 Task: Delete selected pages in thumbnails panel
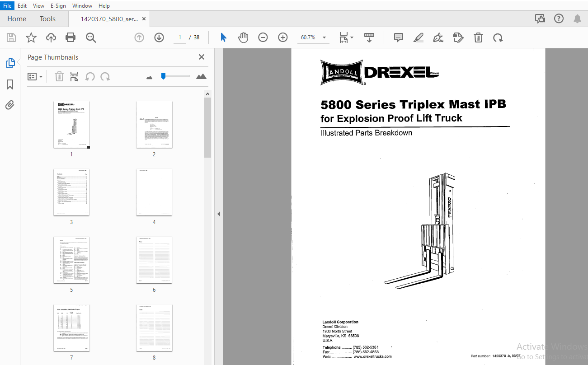[59, 76]
